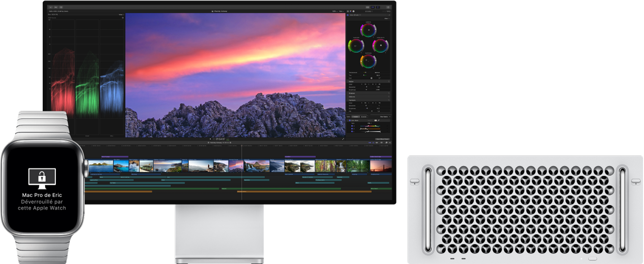This screenshot has height=264, width=644.
Task: Click the highlights color wheel on right
Action: coord(381,46)
